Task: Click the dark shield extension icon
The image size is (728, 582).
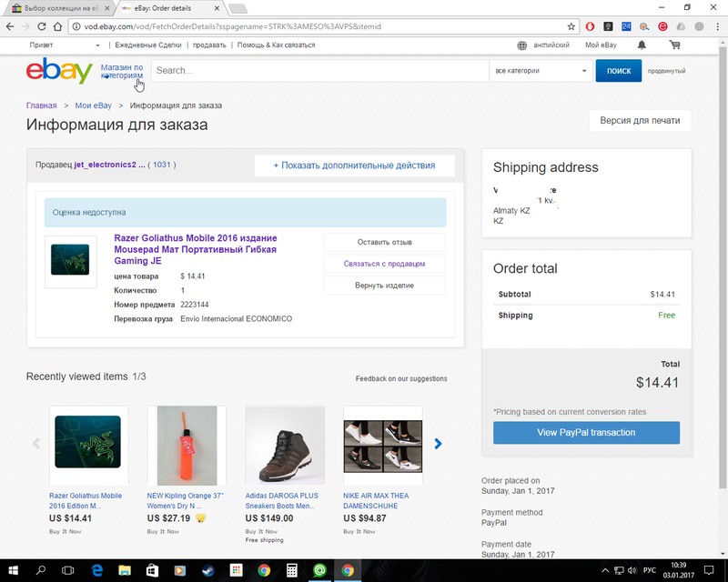Action: (608, 26)
